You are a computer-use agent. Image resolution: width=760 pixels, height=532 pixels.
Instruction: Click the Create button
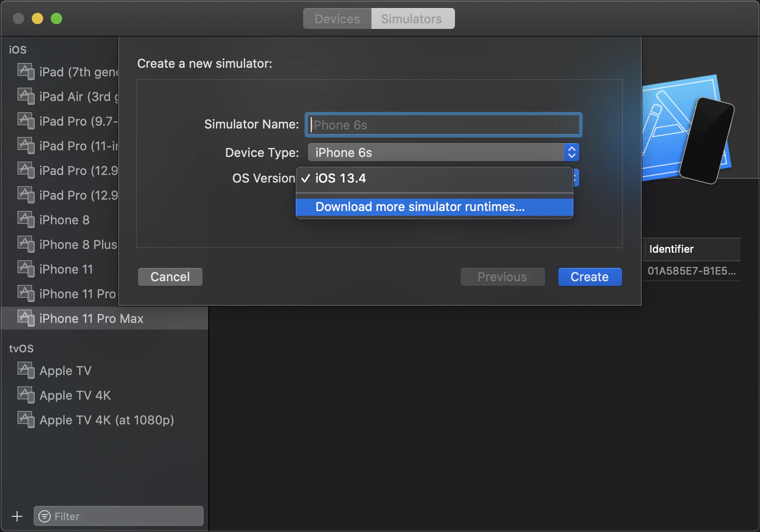tap(590, 277)
